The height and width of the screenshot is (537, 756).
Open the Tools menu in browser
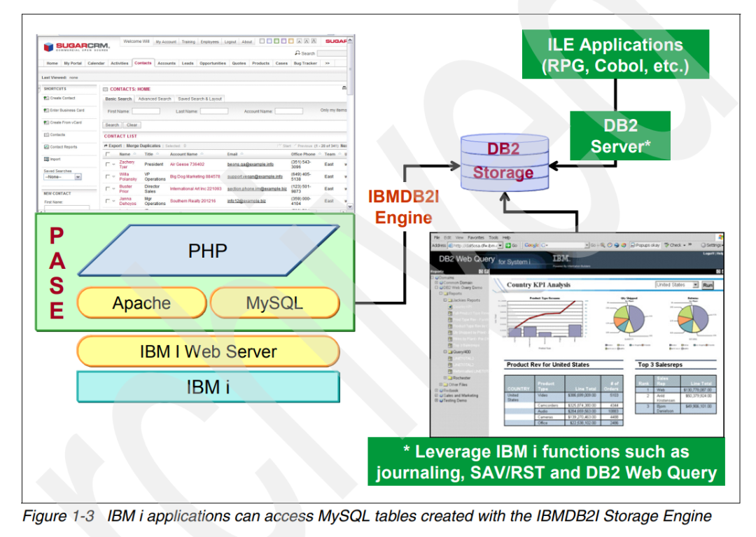493,237
